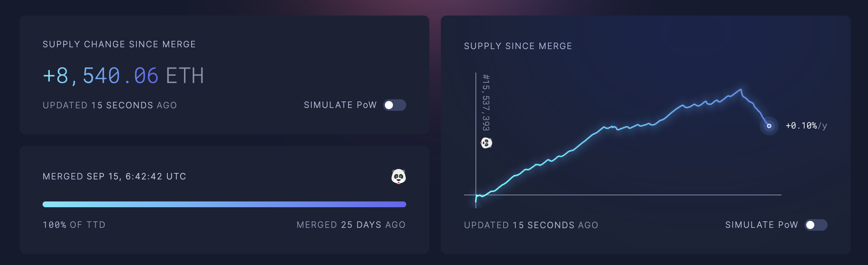Screen dimensions: 868x265
Task: Click the panda icon in the merged card
Action: (399, 177)
